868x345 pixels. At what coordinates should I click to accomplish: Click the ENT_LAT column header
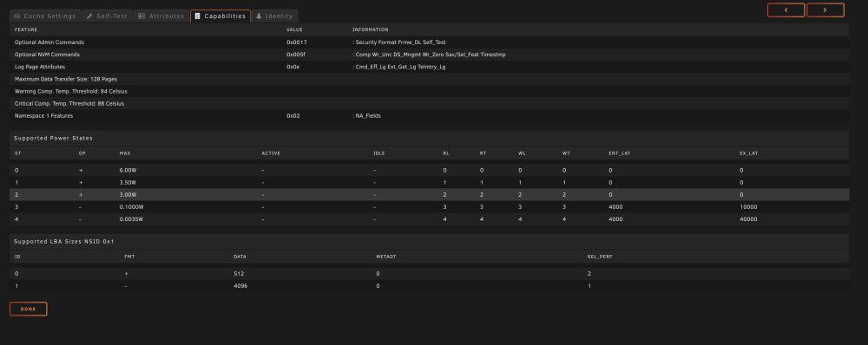point(619,153)
